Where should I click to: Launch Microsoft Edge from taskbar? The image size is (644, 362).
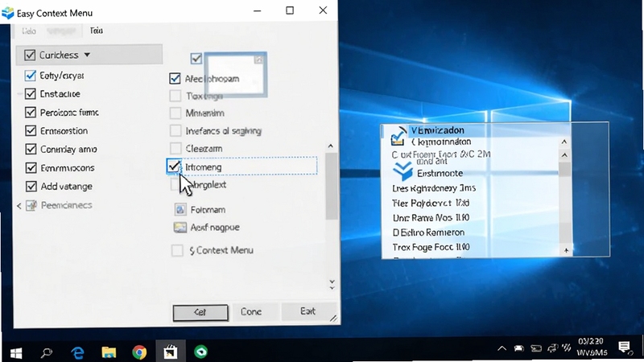coord(77,352)
